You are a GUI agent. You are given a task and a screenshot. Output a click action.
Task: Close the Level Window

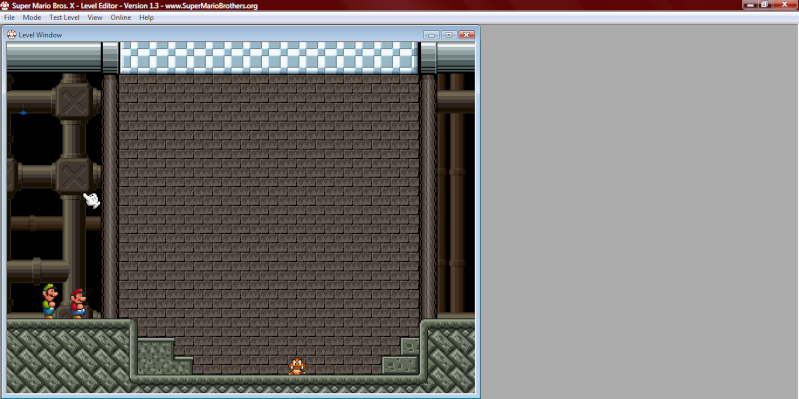coord(466,35)
